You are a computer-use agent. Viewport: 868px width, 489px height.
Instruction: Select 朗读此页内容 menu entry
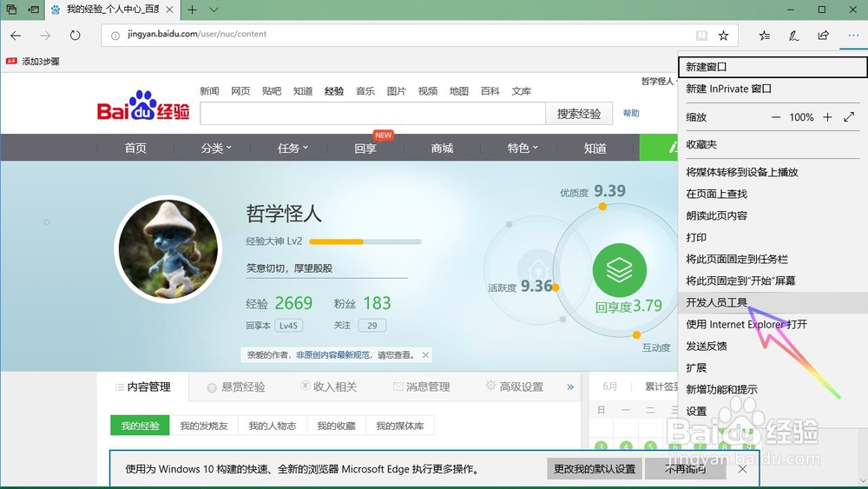(x=773, y=215)
